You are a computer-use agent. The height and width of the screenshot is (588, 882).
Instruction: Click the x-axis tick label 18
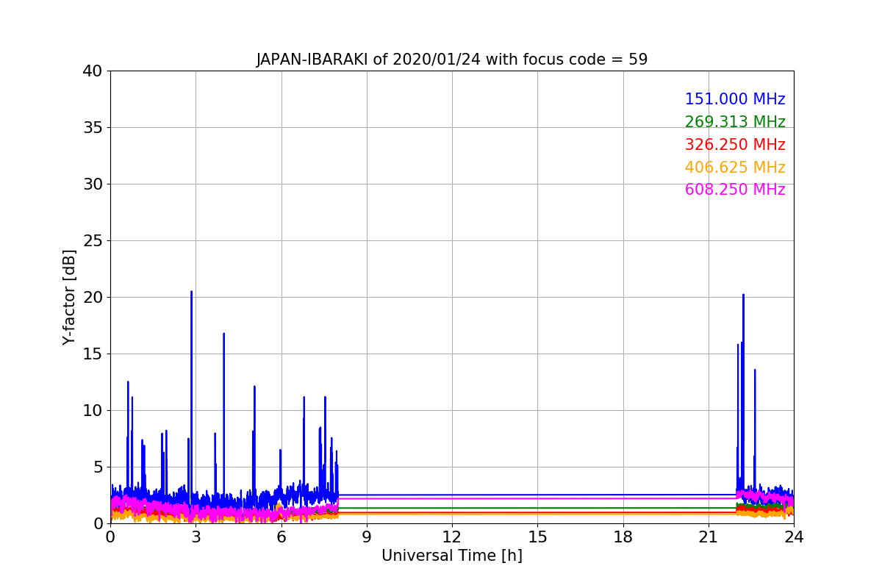[623, 537]
